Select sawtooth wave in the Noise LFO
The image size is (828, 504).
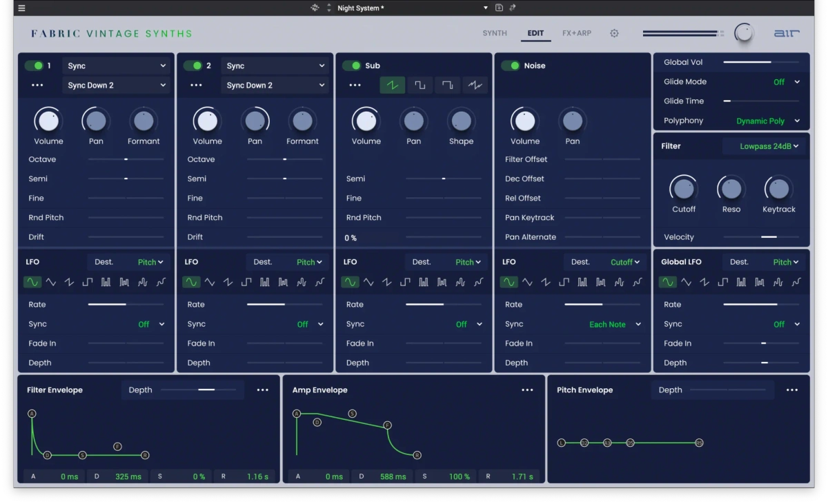point(546,282)
